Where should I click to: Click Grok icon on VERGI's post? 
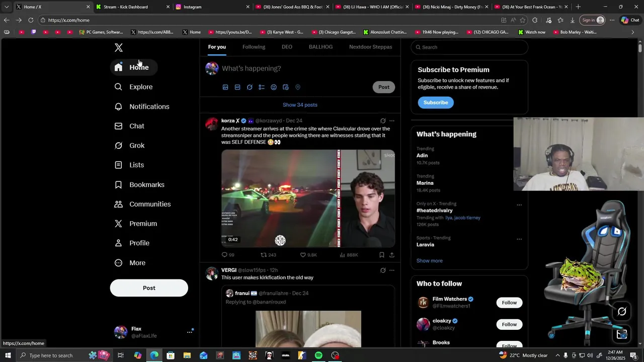[383, 270]
